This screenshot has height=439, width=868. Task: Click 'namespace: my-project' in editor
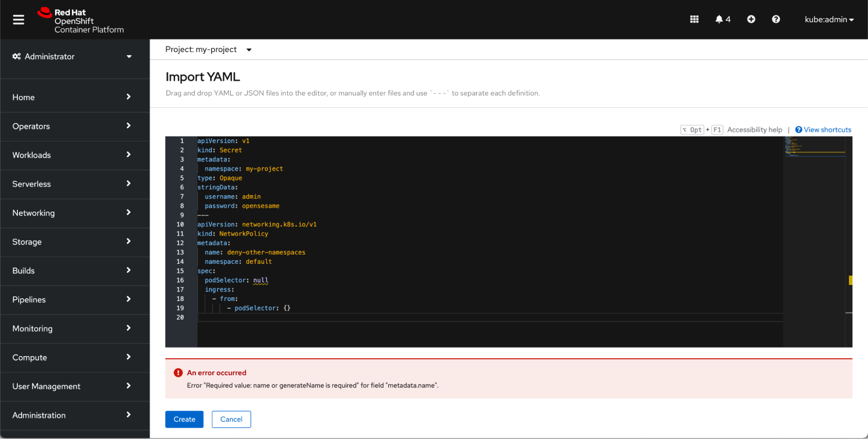click(x=244, y=169)
